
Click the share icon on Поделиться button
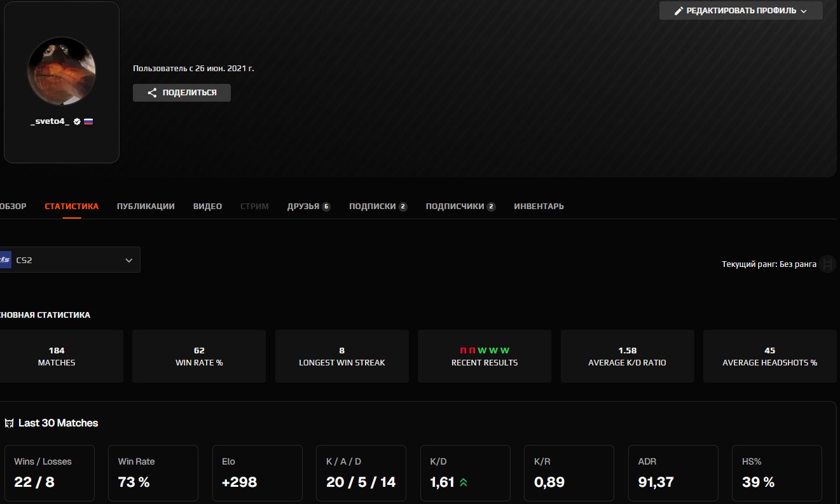152,93
